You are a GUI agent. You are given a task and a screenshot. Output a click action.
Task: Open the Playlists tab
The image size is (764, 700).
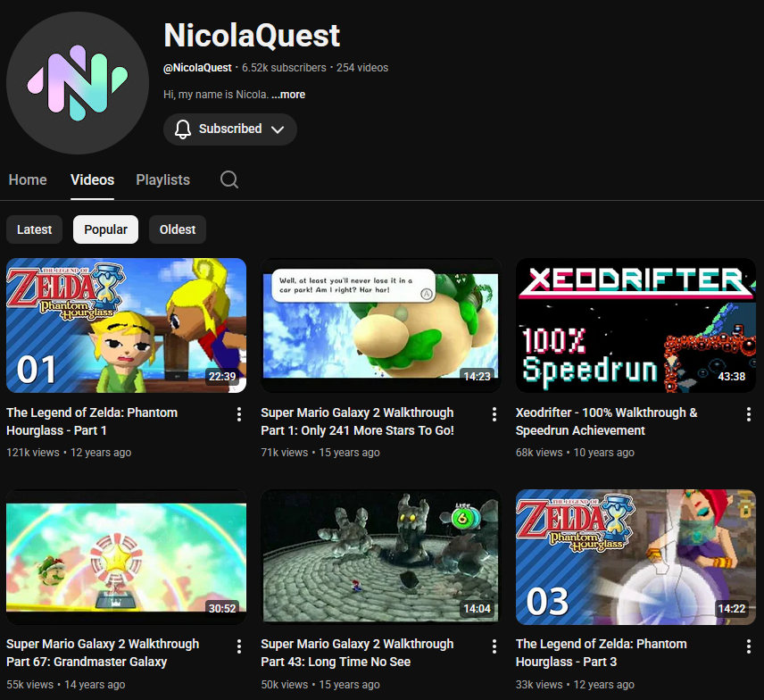click(162, 179)
